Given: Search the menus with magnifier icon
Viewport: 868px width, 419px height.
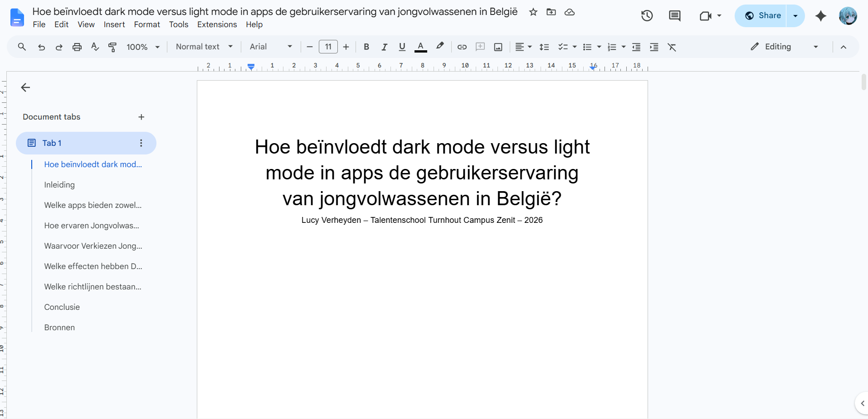Looking at the screenshot, I should click(22, 47).
